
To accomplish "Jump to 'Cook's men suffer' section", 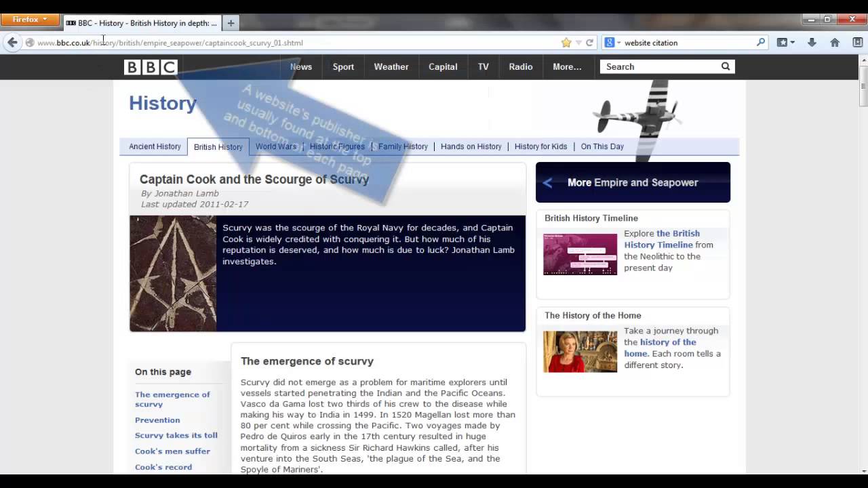I will [172, 451].
